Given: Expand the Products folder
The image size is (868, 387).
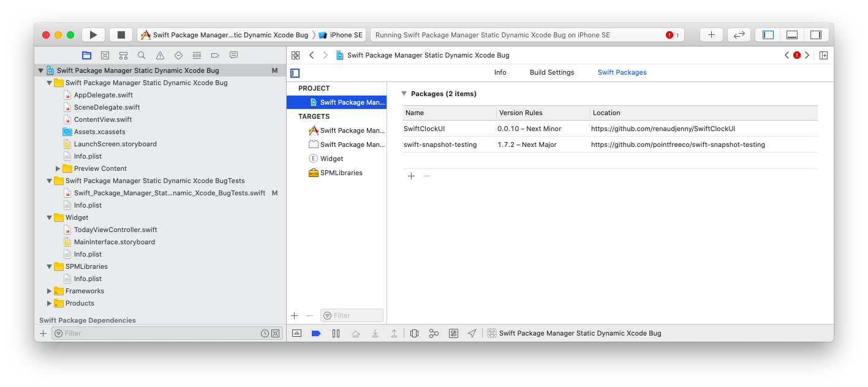Looking at the screenshot, I should pyautogui.click(x=50, y=303).
